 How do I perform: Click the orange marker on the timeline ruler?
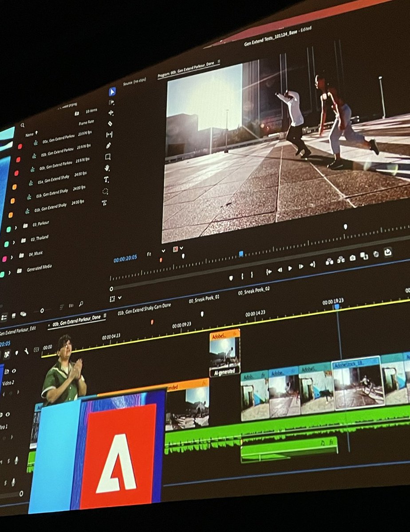point(152,322)
